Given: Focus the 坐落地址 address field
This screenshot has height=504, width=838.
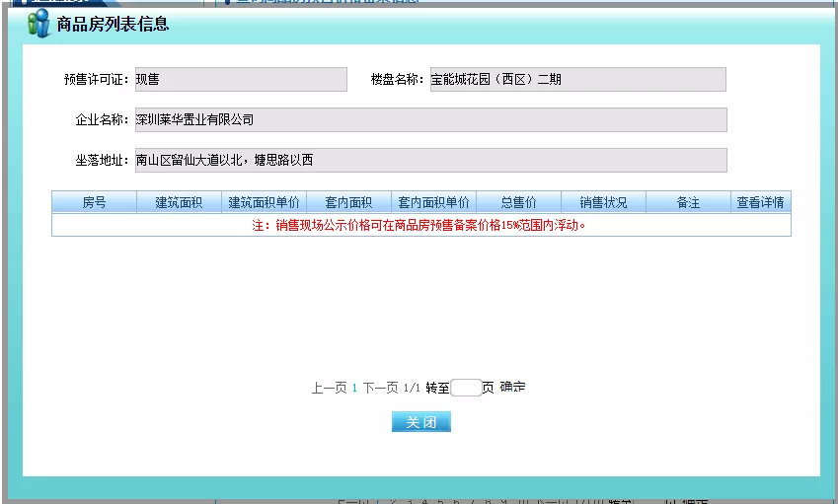Looking at the screenshot, I should tap(430, 161).
